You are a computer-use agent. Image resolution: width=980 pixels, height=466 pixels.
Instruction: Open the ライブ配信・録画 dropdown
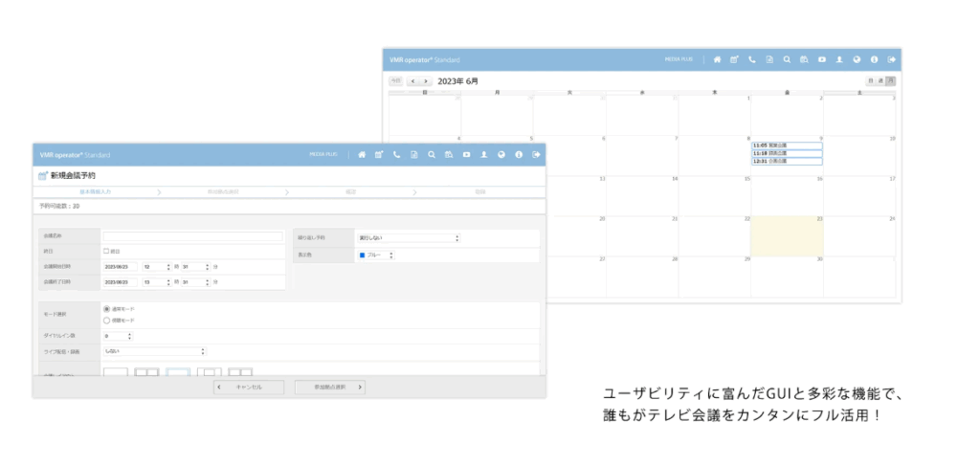point(155,351)
